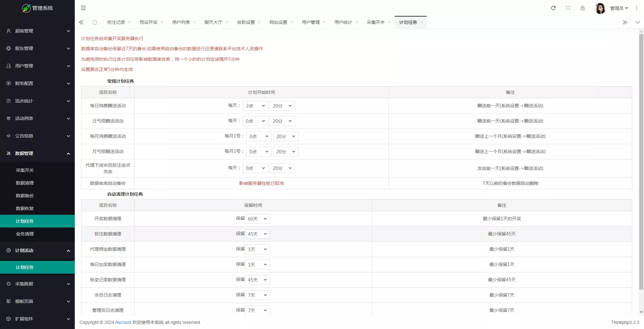This screenshot has height=329, width=644.
Task: Collapse the sidebar navigation
Action: [83, 8]
